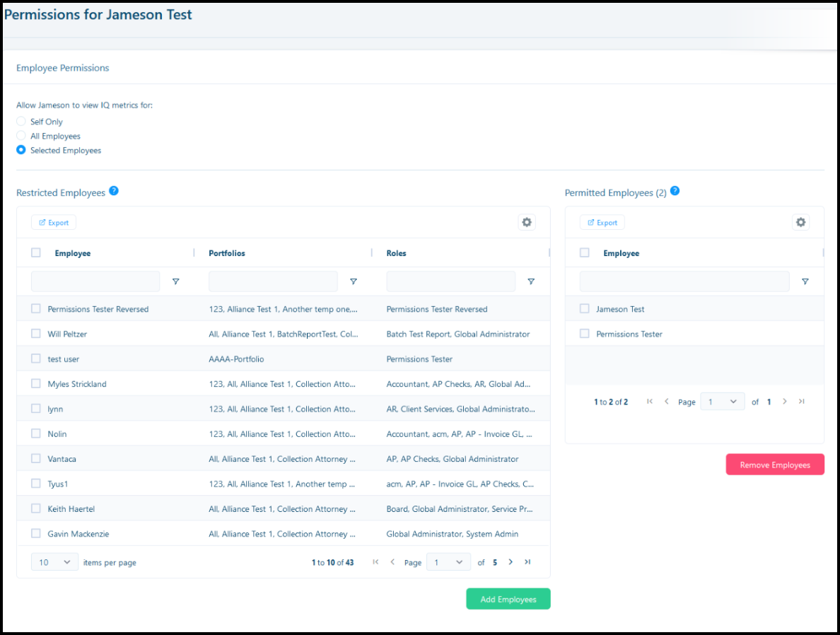Click the Add Employees button
840x635 pixels.
pos(508,599)
